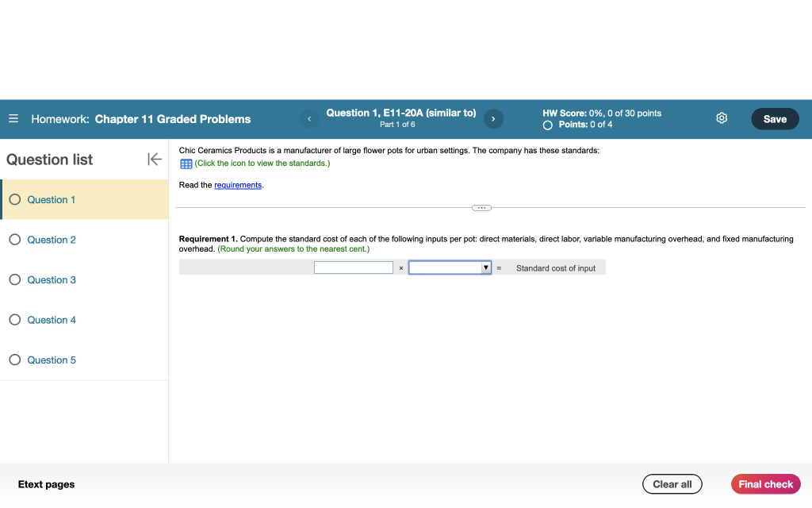
Task: Select Question 1 status circle
Action: (x=15, y=199)
